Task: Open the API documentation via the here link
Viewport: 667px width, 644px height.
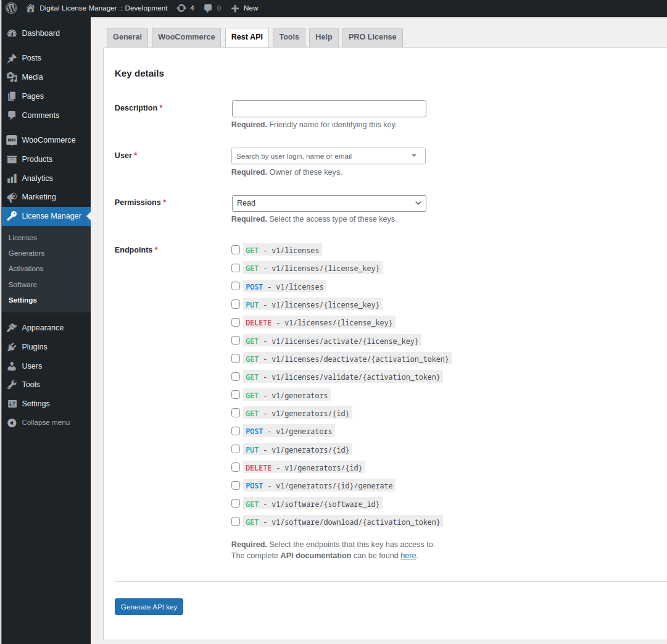Action: [x=408, y=555]
